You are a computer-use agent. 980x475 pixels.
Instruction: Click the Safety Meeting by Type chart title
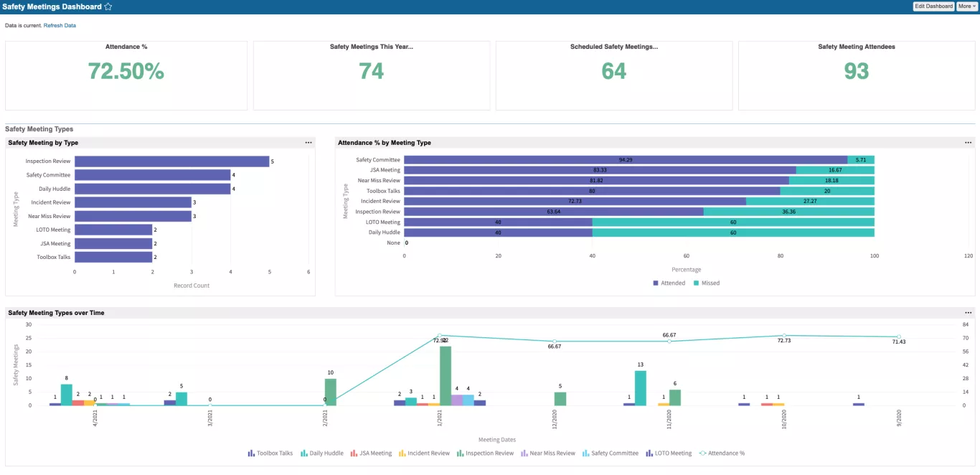pyautogui.click(x=43, y=143)
